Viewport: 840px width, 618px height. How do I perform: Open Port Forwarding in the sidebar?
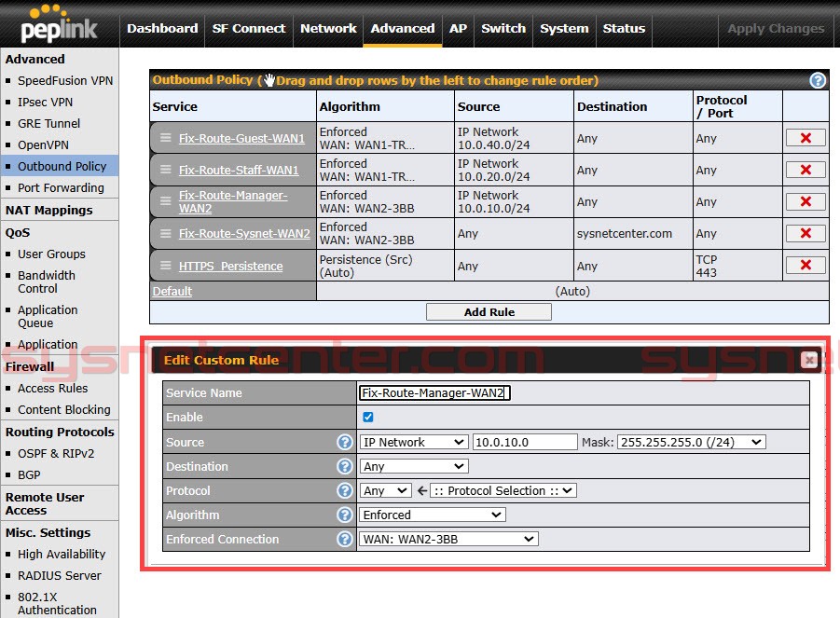(x=62, y=187)
